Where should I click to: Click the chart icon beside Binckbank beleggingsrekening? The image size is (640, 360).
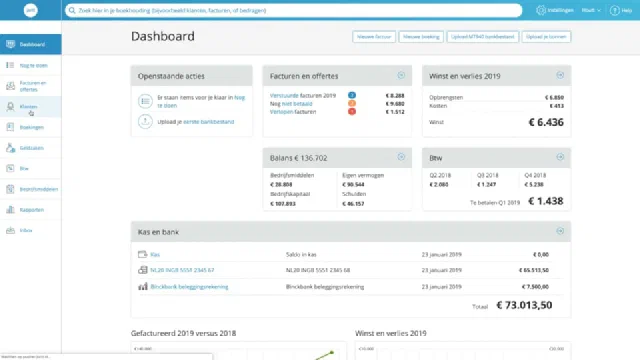(x=142, y=287)
